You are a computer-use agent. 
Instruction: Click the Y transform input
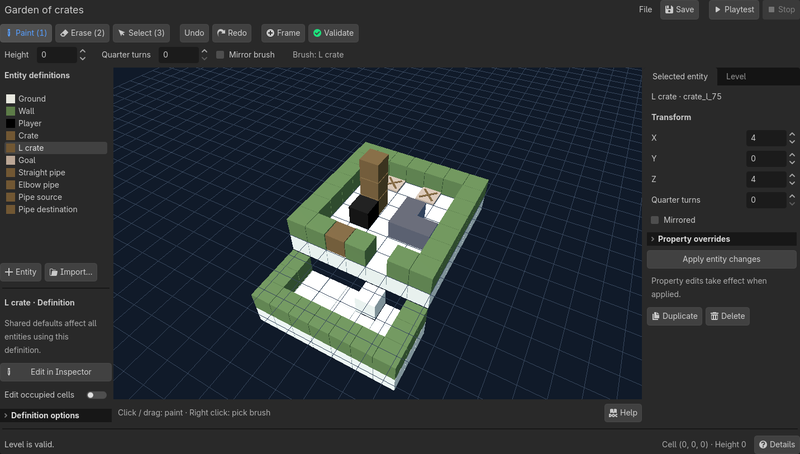(x=766, y=159)
